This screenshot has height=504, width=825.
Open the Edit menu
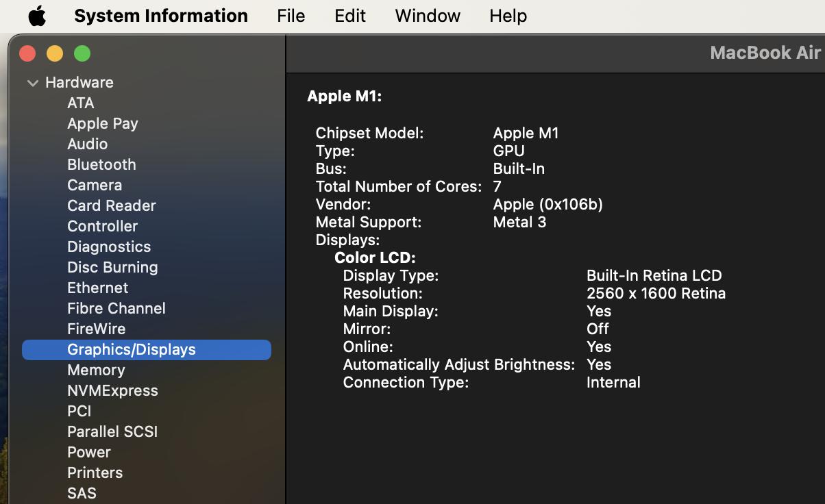pyautogui.click(x=350, y=16)
